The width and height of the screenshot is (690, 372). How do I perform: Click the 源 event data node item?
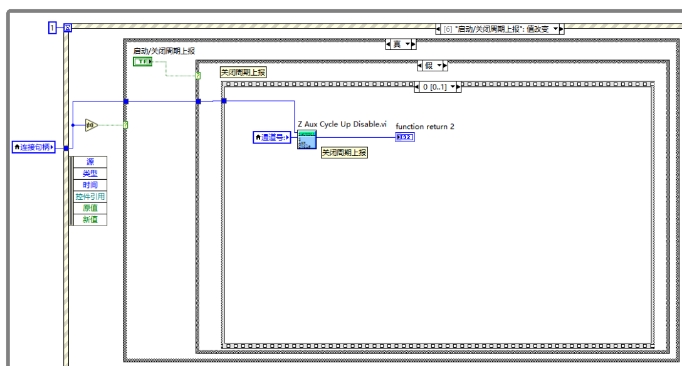tap(90, 162)
